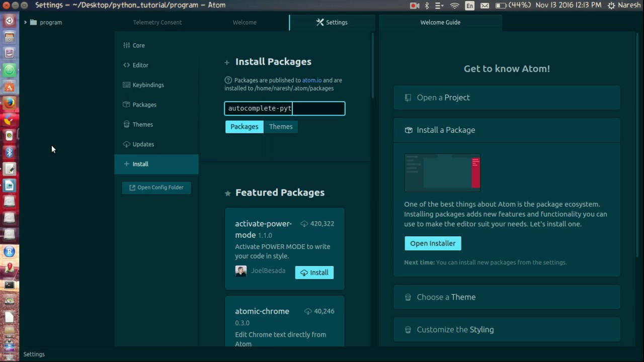
Task: Select the program folder name
Action: pyautogui.click(x=51, y=22)
